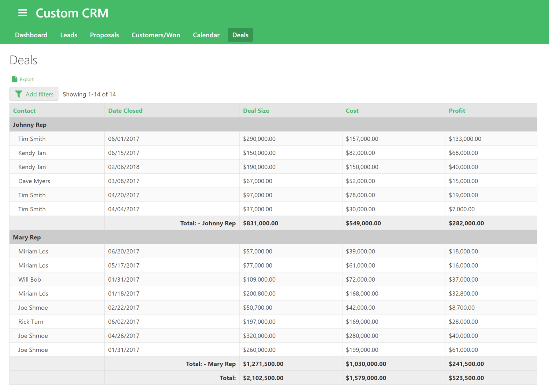Sort by the Date Closed column
This screenshot has width=549, height=392.
[x=125, y=110]
